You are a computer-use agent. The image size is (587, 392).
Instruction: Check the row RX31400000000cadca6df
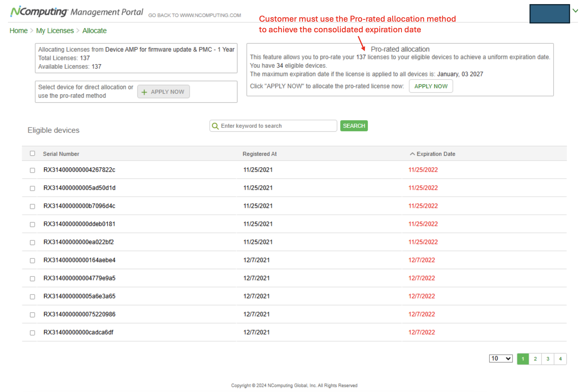(x=32, y=333)
